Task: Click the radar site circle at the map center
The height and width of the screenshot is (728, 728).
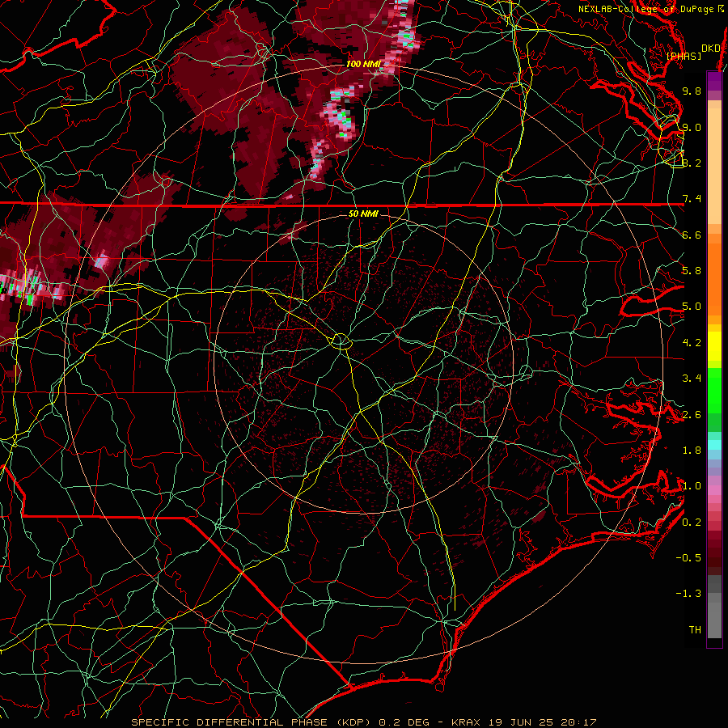Action: point(341,341)
